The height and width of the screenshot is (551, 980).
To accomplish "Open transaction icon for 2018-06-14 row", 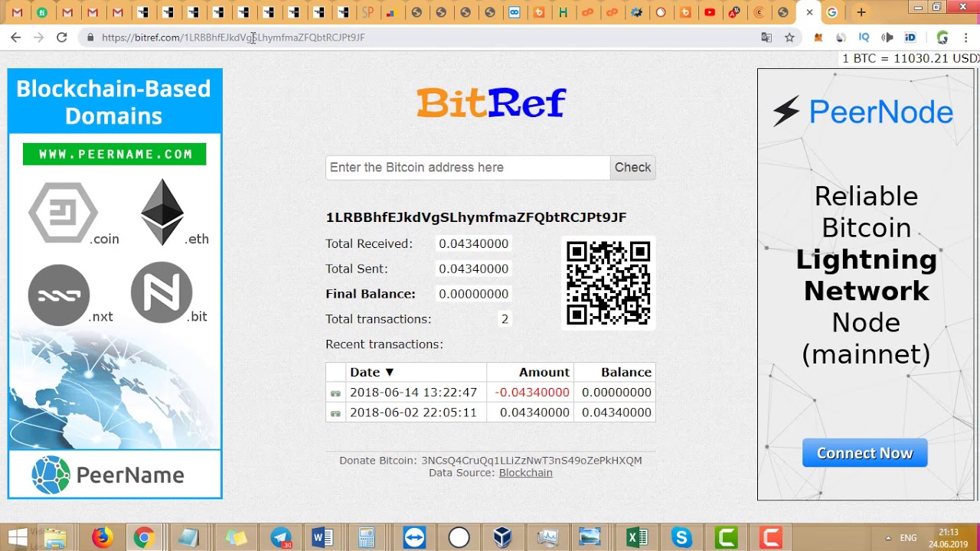I will pos(335,393).
